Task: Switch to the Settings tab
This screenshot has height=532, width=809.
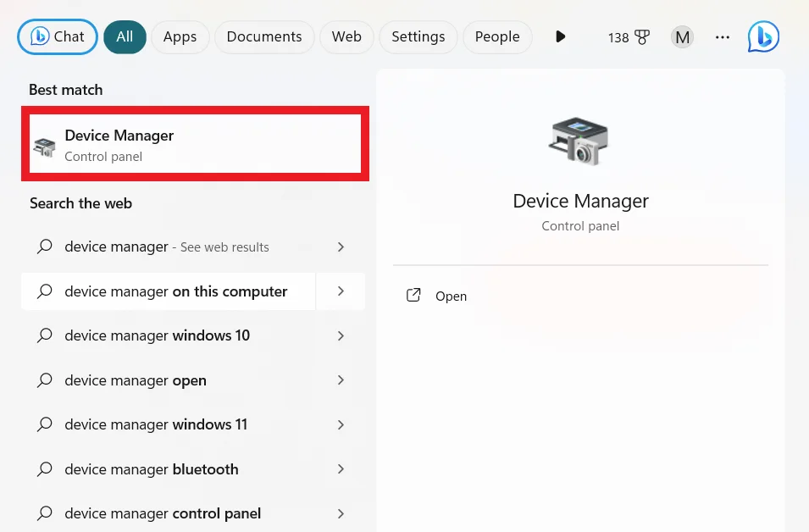Action: (x=418, y=36)
